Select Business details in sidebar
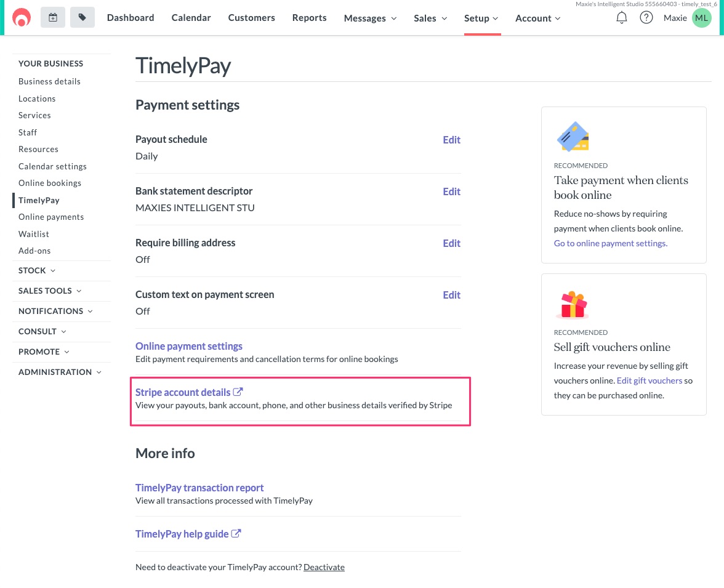Viewport: 724px width, 588px height. 49,81
